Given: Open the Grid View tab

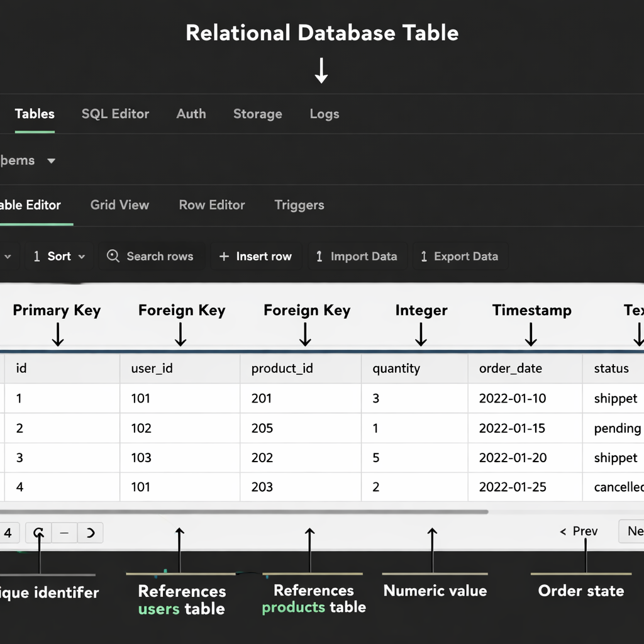Looking at the screenshot, I should pyautogui.click(x=119, y=205).
